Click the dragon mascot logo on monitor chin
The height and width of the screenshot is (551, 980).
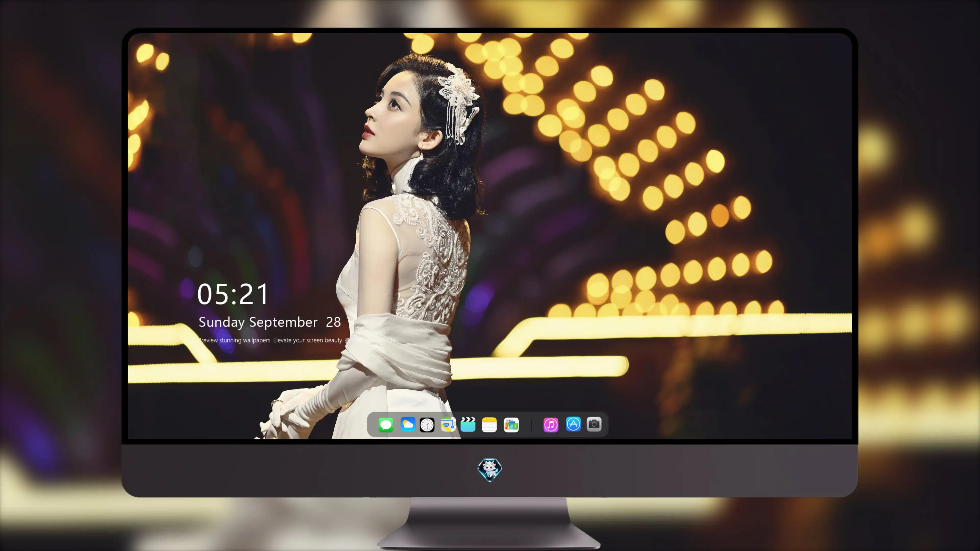pos(490,470)
